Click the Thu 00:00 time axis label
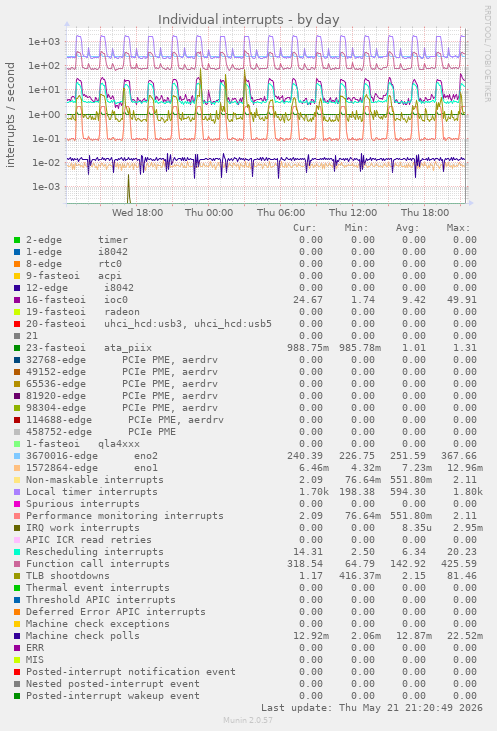Viewport: 497px width, 731px height. [209, 213]
